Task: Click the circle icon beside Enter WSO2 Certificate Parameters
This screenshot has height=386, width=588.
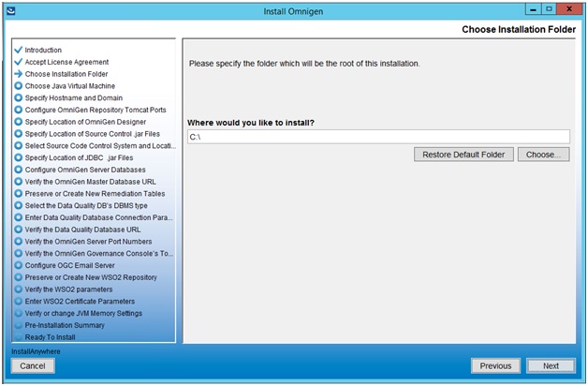Action: (x=18, y=302)
